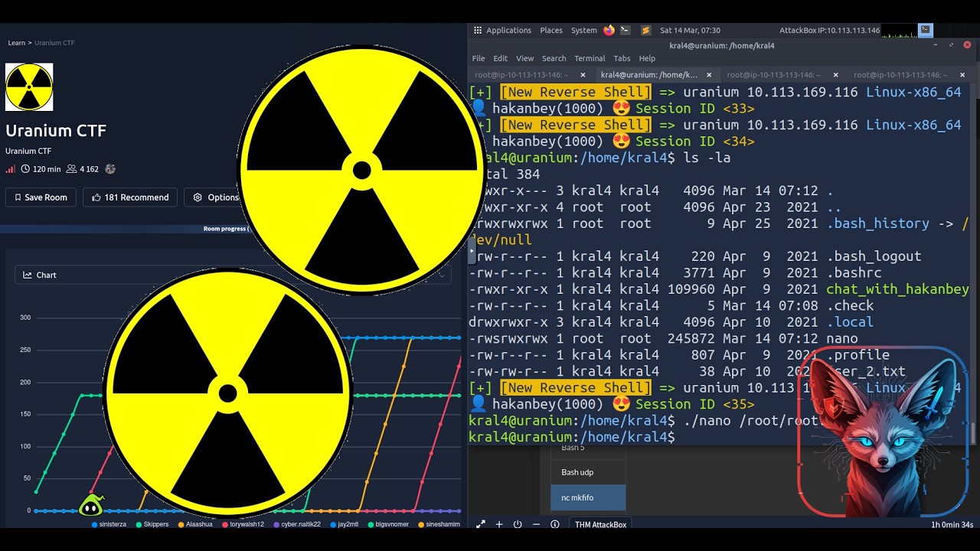980x551 pixels.
Task: Close the kral4@uranium terminal tab
Action: click(709, 75)
